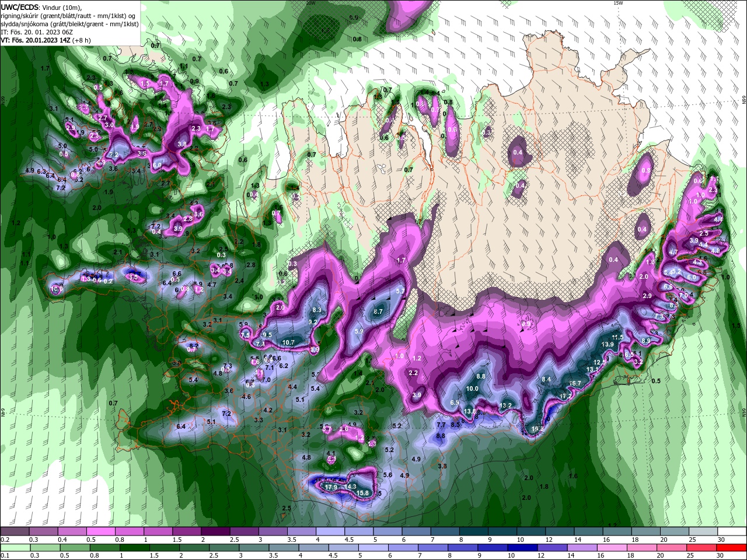Select the 'VT: Fös. 20.01.2023 14Z' valid time

[35, 40]
